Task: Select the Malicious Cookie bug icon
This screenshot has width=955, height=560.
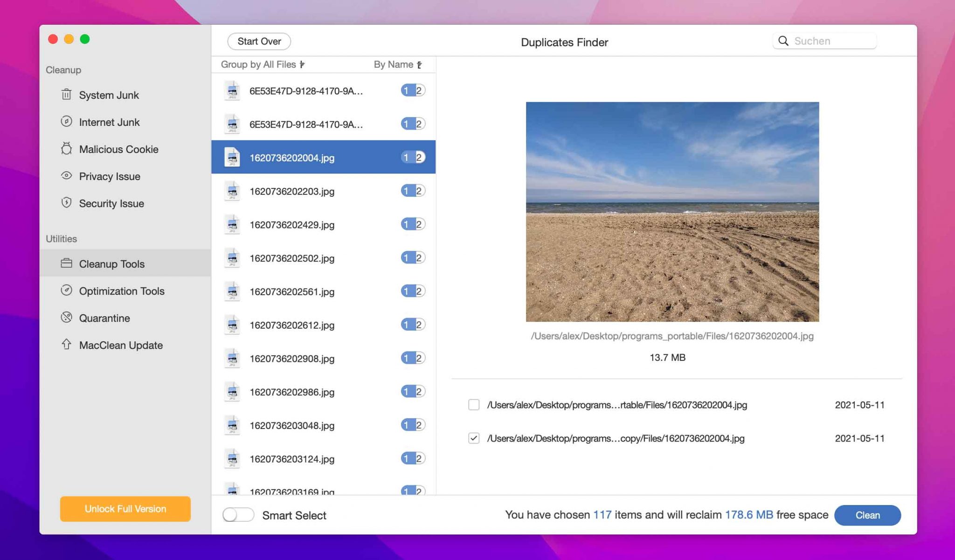Action: coord(66,149)
